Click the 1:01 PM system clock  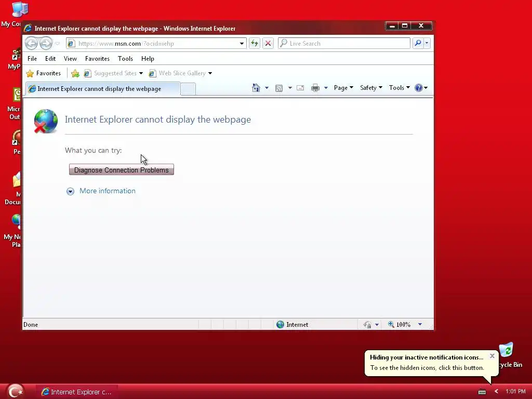515,392
